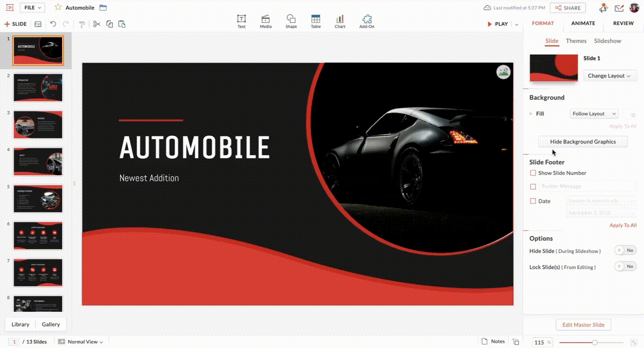The height and width of the screenshot is (348, 644).
Task: Open the Media insert tool
Action: tap(266, 21)
